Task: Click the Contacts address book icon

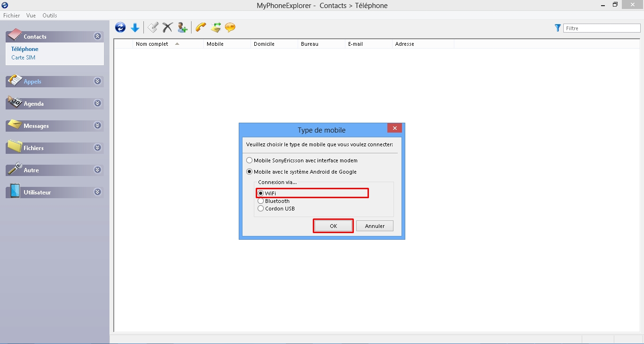Action: point(15,35)
